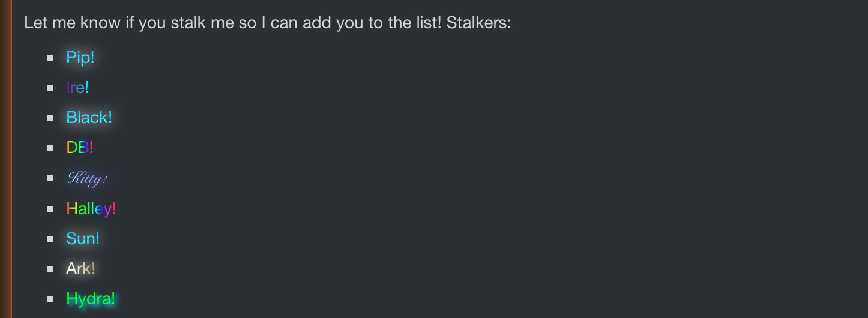The height and width of the screenshot is (318, 868).
Task: Open the Ire! profile link
Action: click(77, 88)
